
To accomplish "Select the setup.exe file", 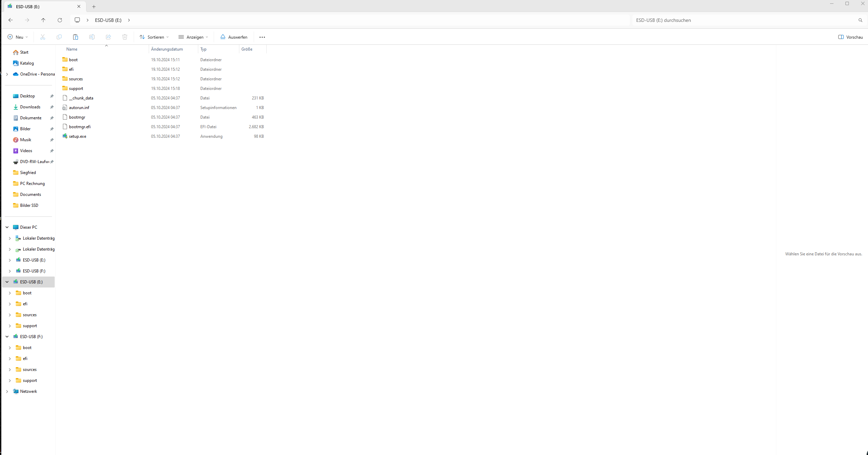I will [78, 136].
